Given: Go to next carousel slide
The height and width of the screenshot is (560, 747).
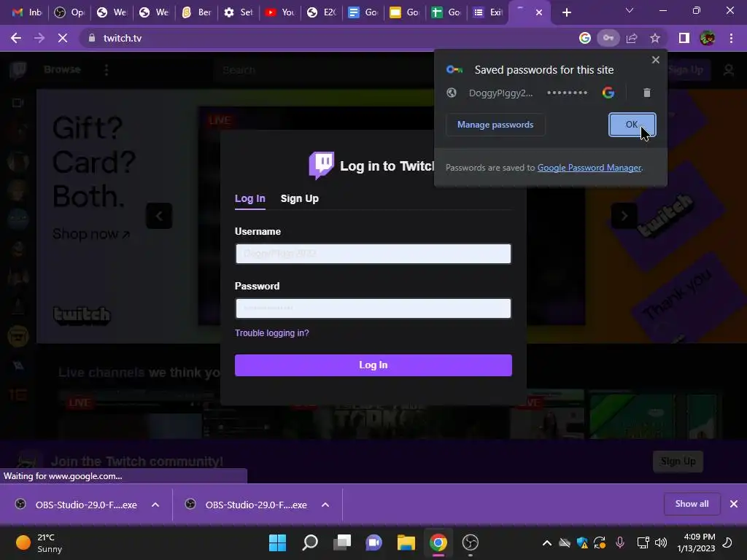Looking at the screenshot, I should pos(624,216).
